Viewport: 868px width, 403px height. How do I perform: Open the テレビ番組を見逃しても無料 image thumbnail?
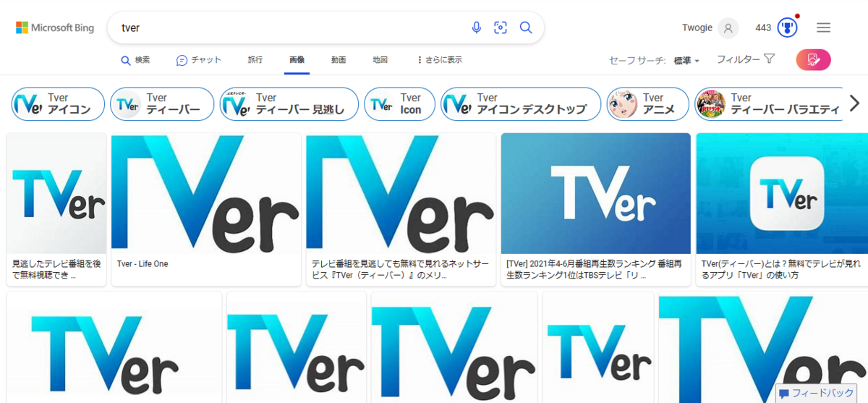point(401,193)
